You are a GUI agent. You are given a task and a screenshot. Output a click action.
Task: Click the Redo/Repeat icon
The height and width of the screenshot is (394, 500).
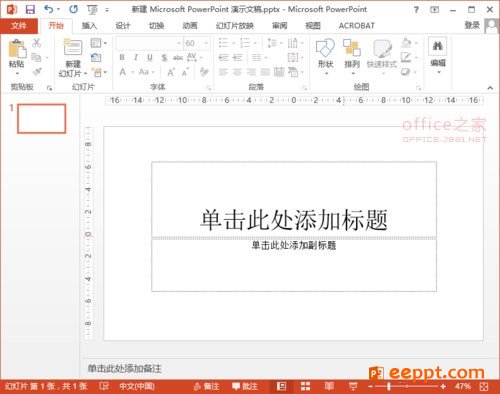pyautogui.click(x=73, y=9)
